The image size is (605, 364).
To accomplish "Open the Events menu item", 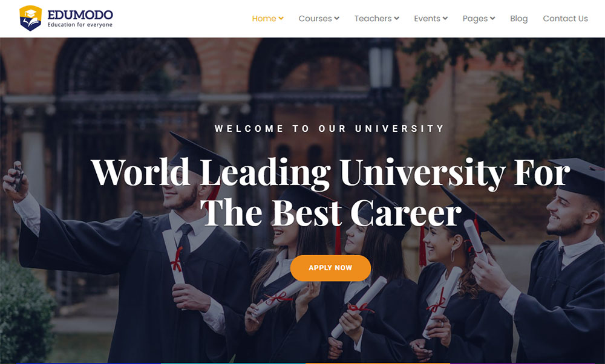I will tap(427, 19).
